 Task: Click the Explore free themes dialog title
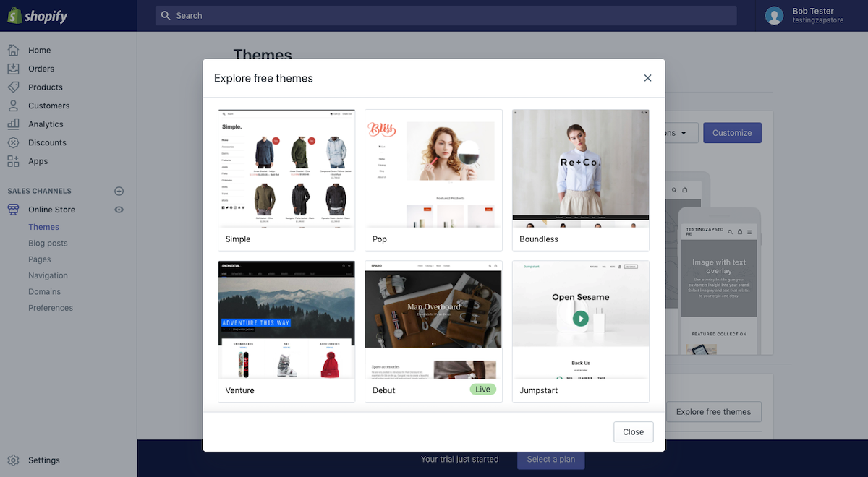(263, 78)
